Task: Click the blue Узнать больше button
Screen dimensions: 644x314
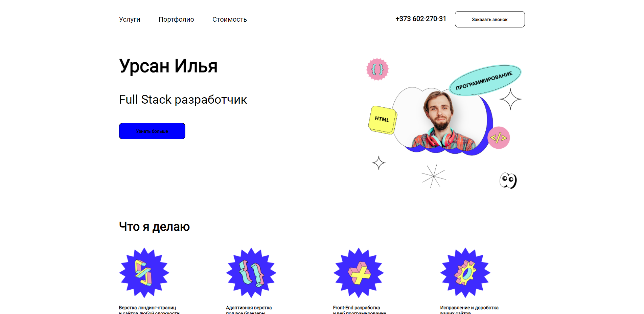Action: (152, 131)
